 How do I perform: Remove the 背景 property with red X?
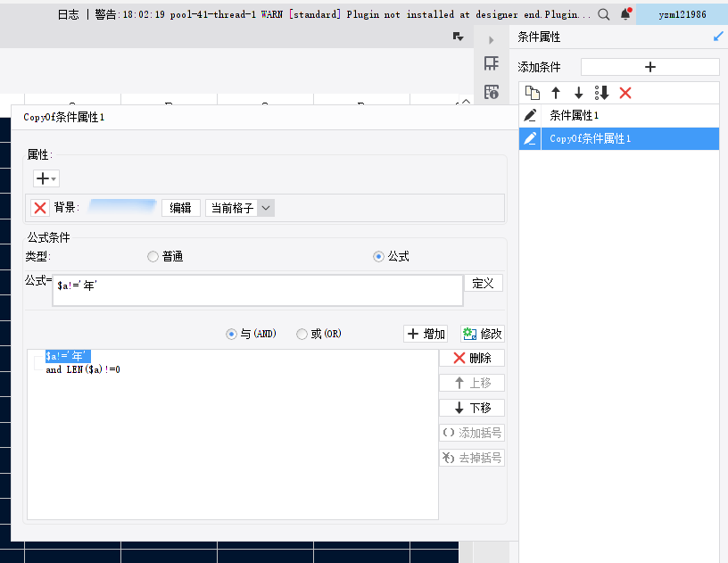point(40,208)
